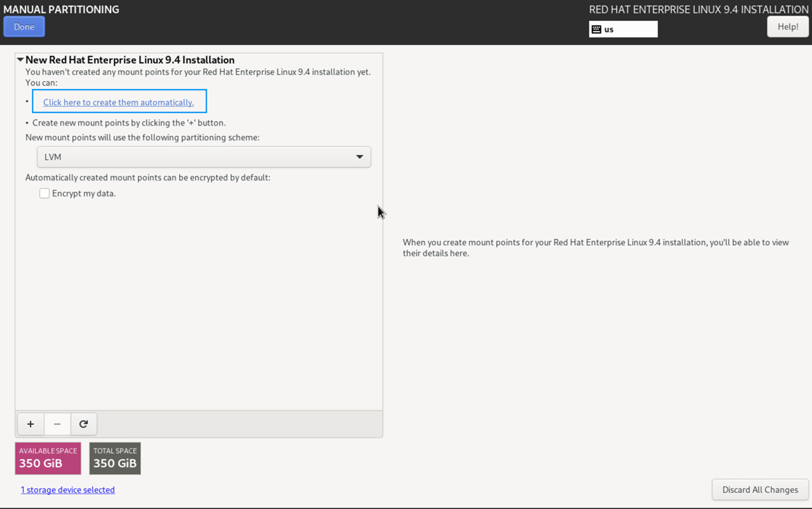The width and height of the screenshot is (812, 509).
Task: Click the Done button
Action: [24, 27]
